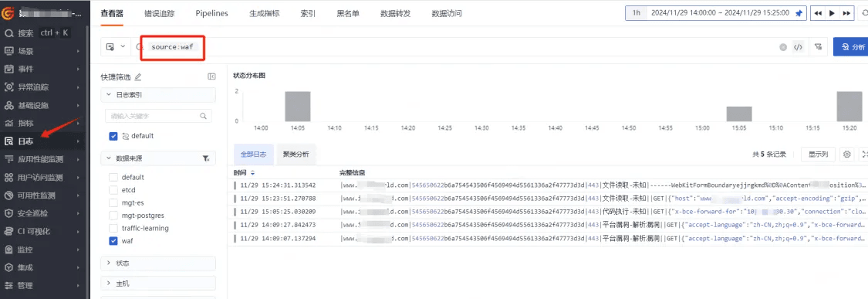This screenshot has width=868, height=299.
Task: Click the index keyword input box
Action: [x=157, y=116]
